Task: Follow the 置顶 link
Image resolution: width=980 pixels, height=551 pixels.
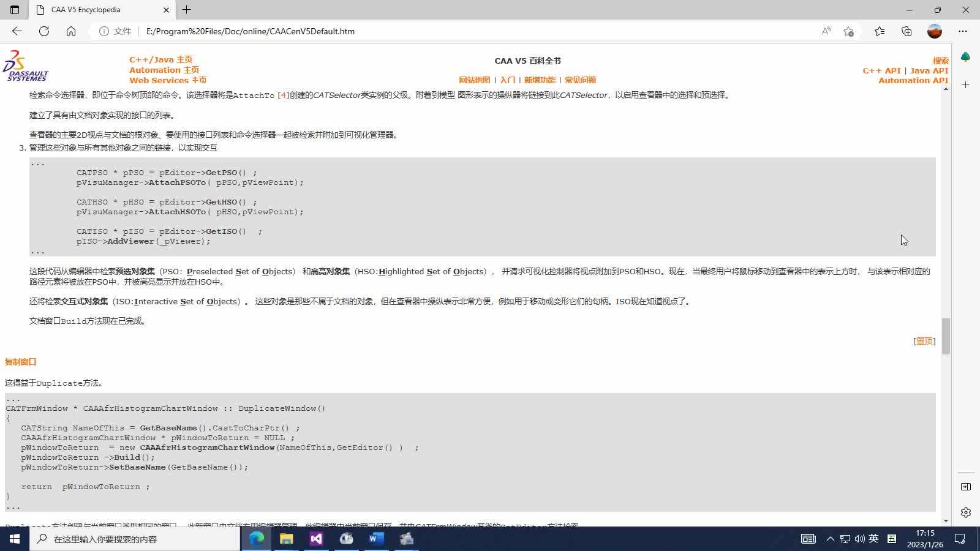Action: [x=924, y=341]
